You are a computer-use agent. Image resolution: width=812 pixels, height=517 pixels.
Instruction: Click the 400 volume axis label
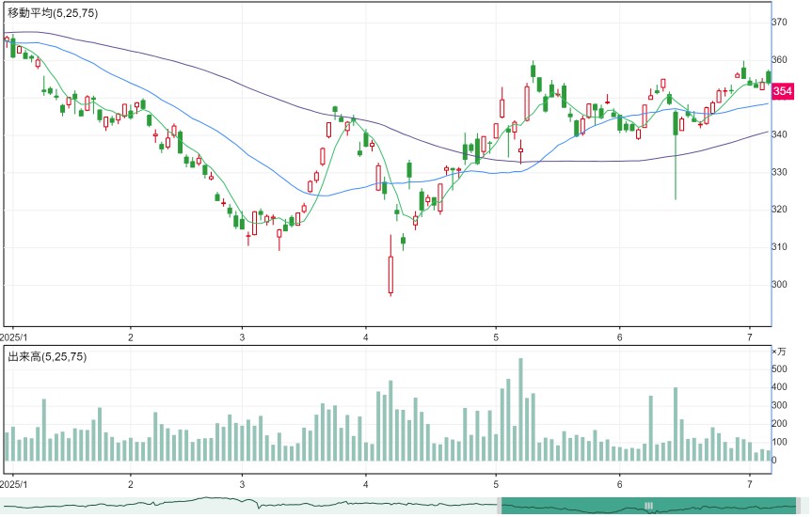pos(779,387)
